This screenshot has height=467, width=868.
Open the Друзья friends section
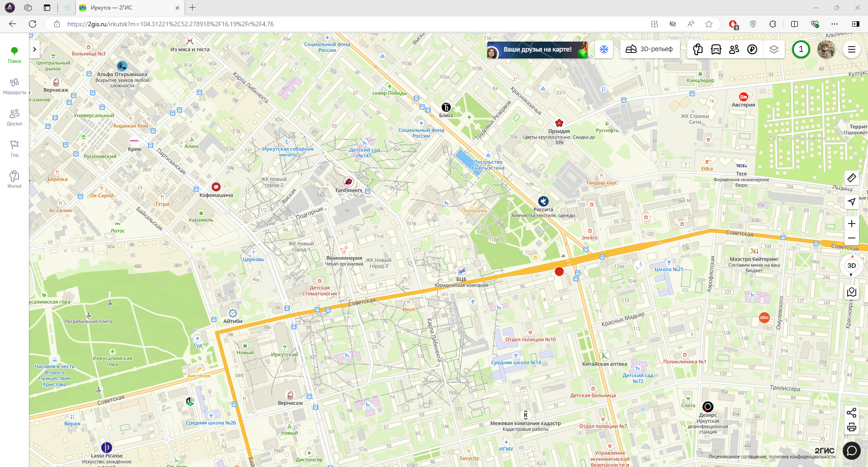[x=14, y=118]
